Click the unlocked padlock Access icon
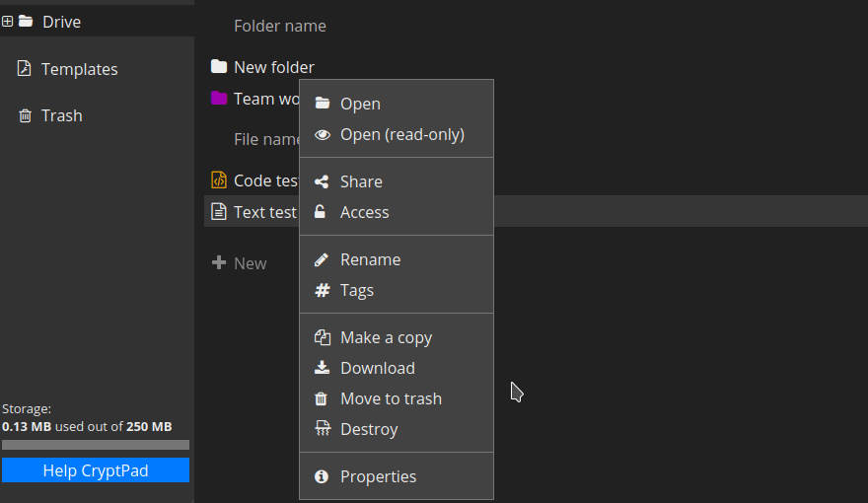Viewport: 868px width, 503px height. tap(321, 212)
